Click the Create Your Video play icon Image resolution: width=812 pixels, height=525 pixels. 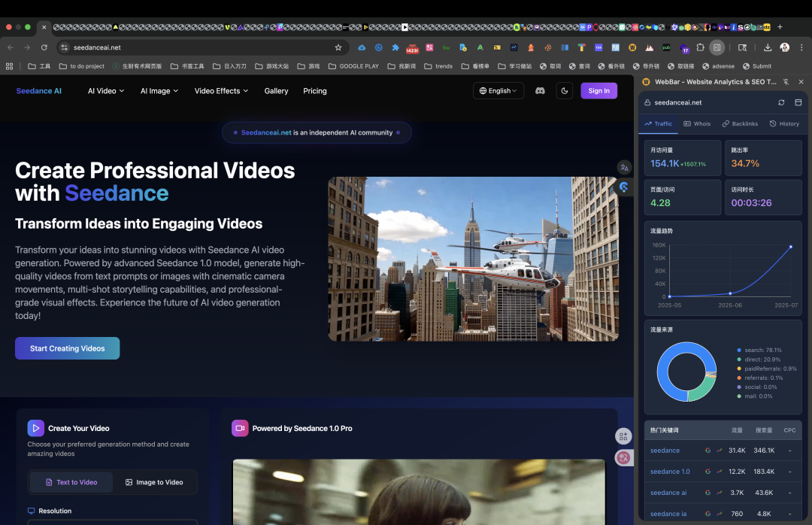click(36, 428)
